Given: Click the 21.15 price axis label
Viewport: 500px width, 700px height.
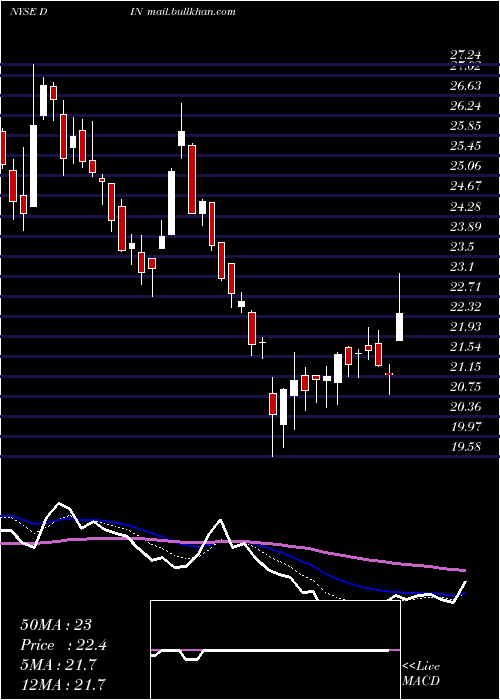Looking at the screenshot, I should [465, 367].
